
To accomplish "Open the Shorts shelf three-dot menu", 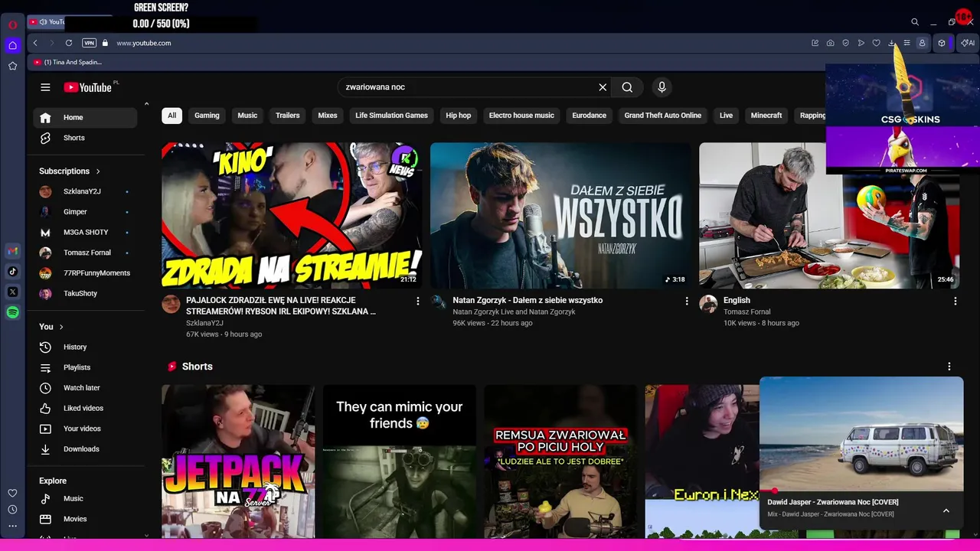I will point(949,367).
